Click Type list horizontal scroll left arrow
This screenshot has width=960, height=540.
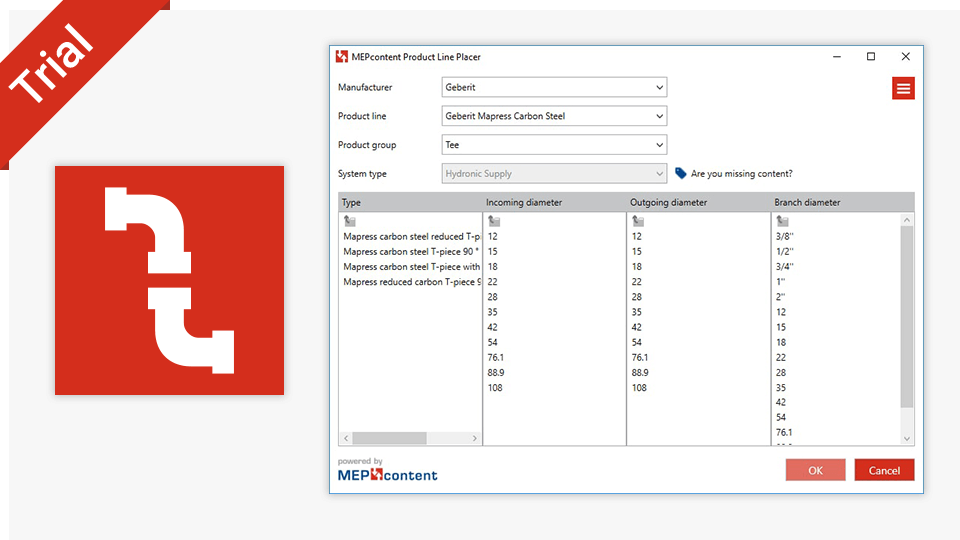346,438
